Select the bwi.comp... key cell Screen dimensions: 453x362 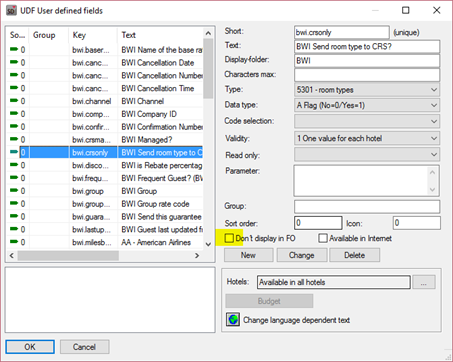(x=93, y=114)
